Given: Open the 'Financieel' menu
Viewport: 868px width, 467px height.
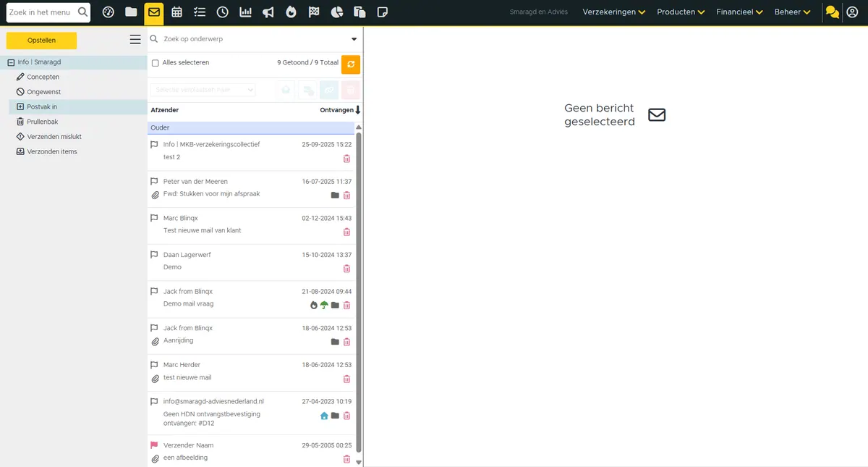Looking at the screenshot, I should point(739,12).
